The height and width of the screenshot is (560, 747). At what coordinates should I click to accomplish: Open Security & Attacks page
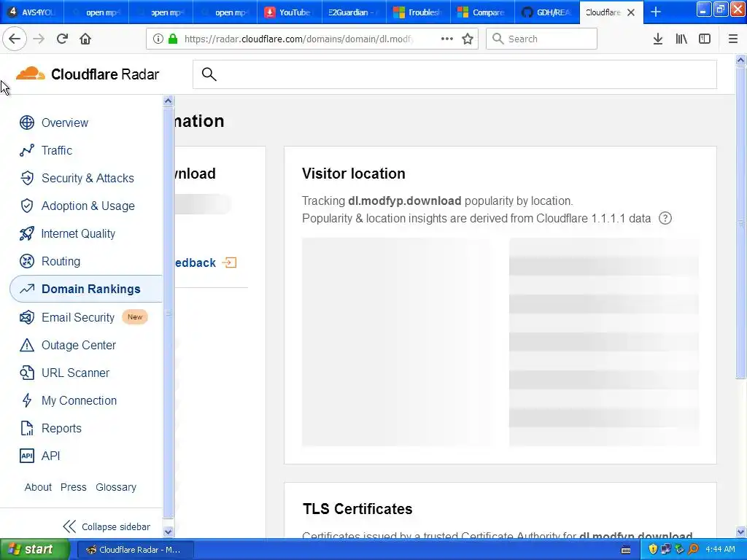(88, 178)
